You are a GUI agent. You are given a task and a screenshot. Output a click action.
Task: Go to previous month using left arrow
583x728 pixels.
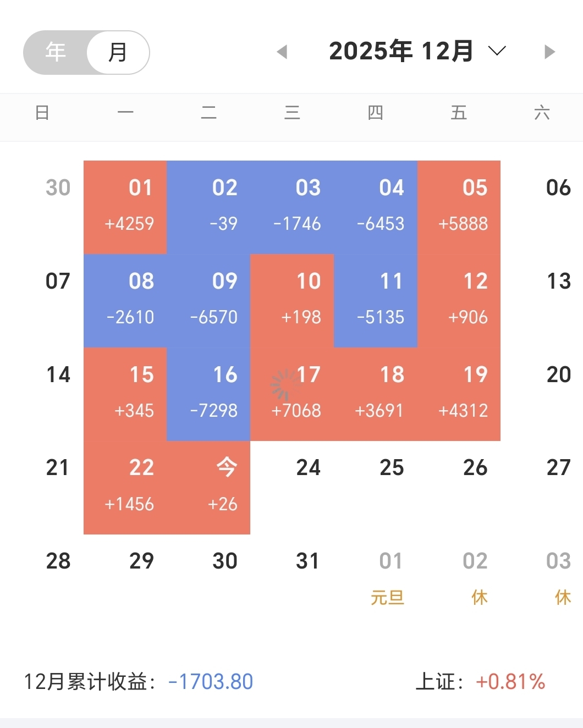[282, 52]
